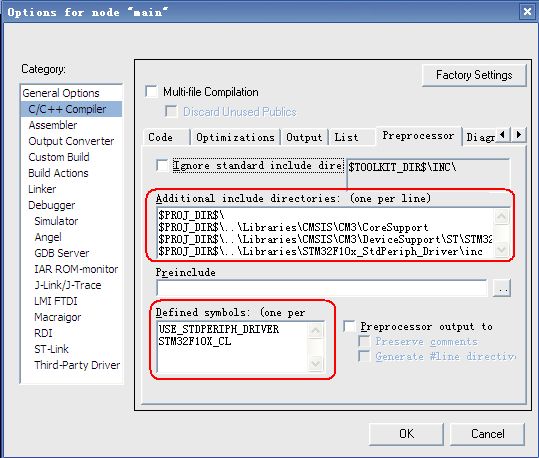Close the Options for node main dialog
539x458 pixels.
point(527,12)
